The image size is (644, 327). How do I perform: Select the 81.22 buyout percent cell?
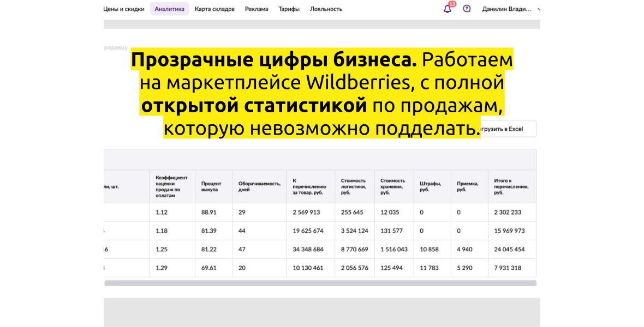pos(213,250)
